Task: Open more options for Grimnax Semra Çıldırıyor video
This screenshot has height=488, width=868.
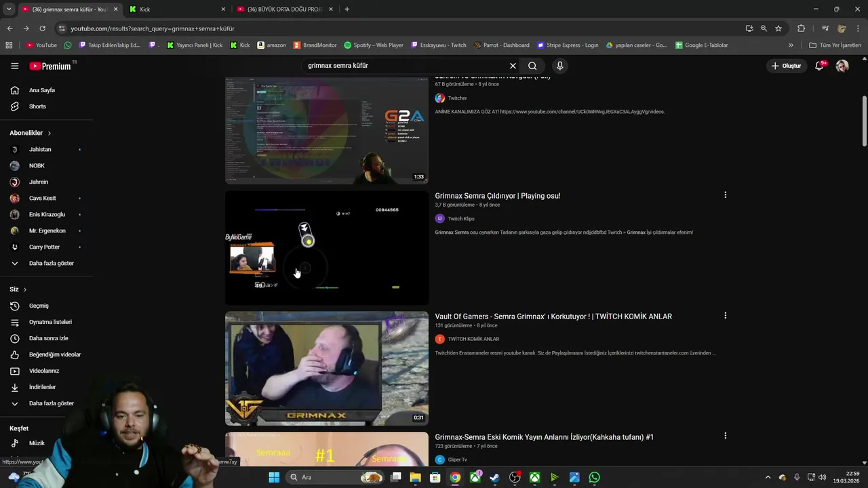Action: click(x=725, y=195)
